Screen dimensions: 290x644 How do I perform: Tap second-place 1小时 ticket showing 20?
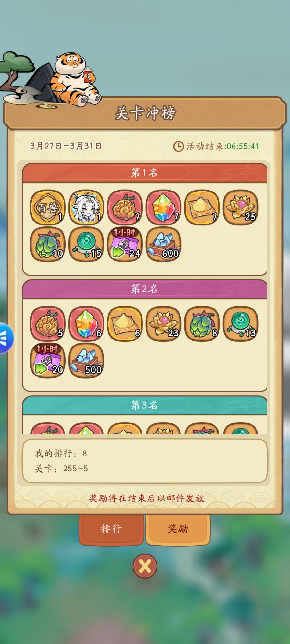(x=48, y=360)
